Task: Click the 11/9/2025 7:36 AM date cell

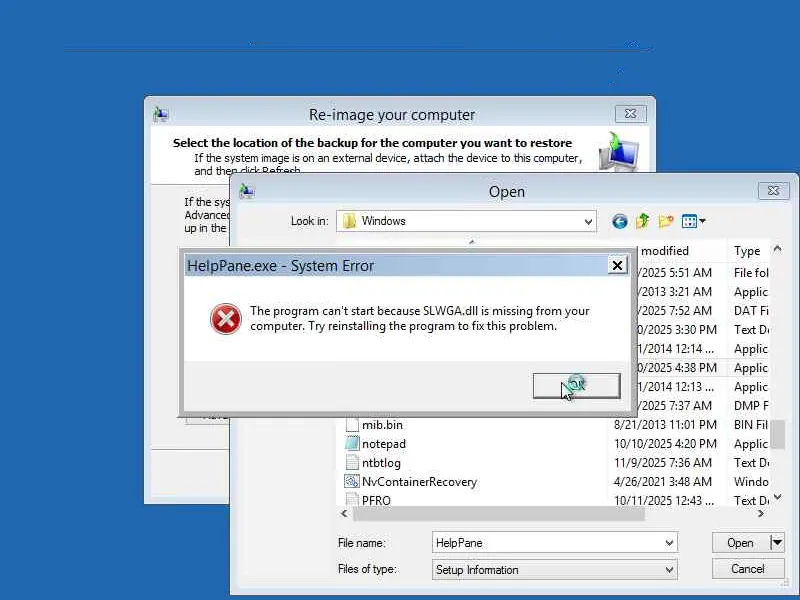Action: 662,463
